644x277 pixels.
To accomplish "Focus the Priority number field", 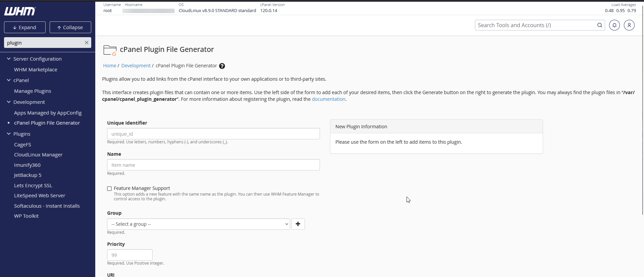I will pos(130,255).
